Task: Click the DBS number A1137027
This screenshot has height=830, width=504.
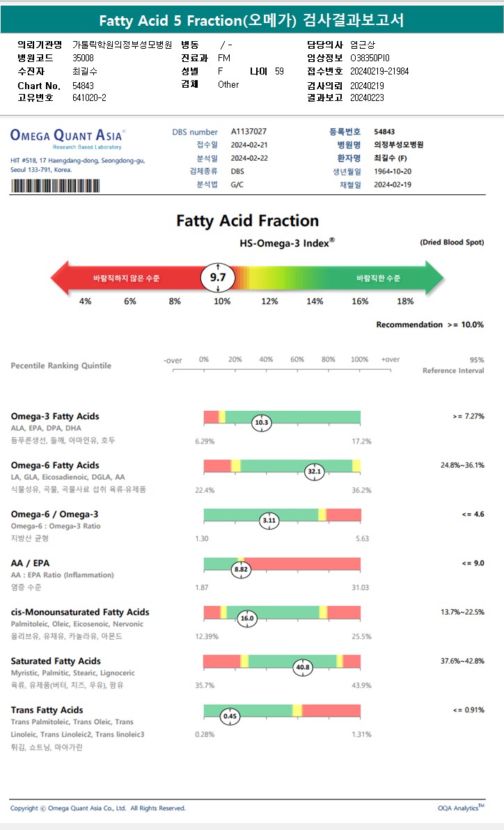Action: [249, 132]
